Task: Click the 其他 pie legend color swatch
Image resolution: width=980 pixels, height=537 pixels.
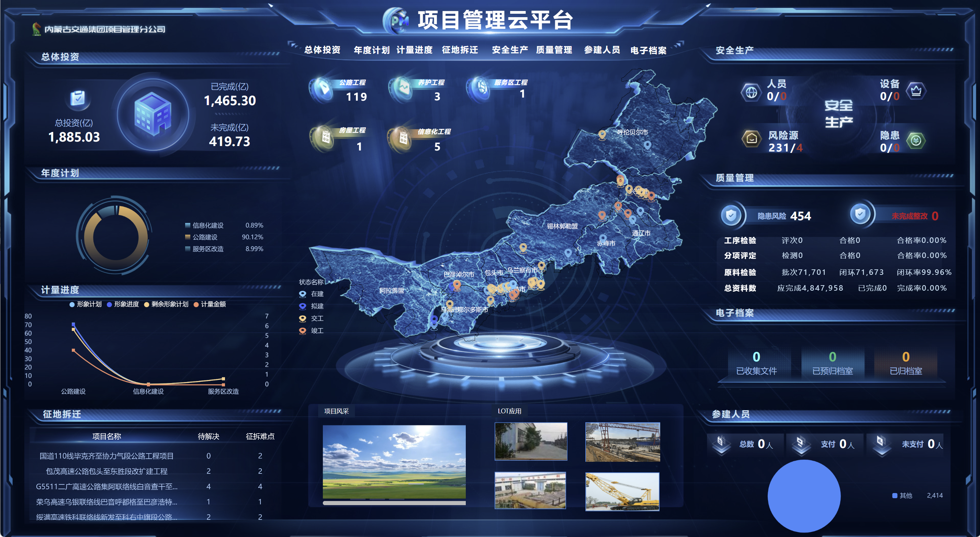Action: [894, 495]
